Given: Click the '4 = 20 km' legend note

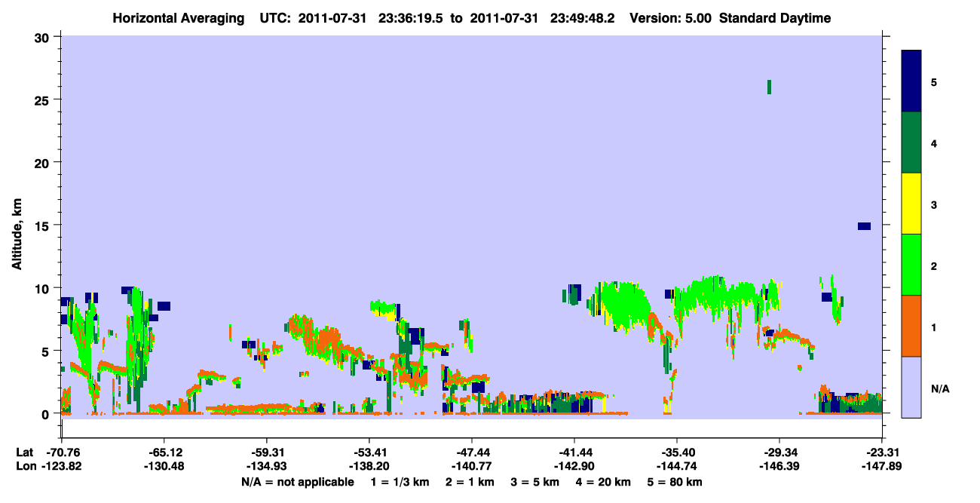Looking at the screenshot, I should (604, 482).
